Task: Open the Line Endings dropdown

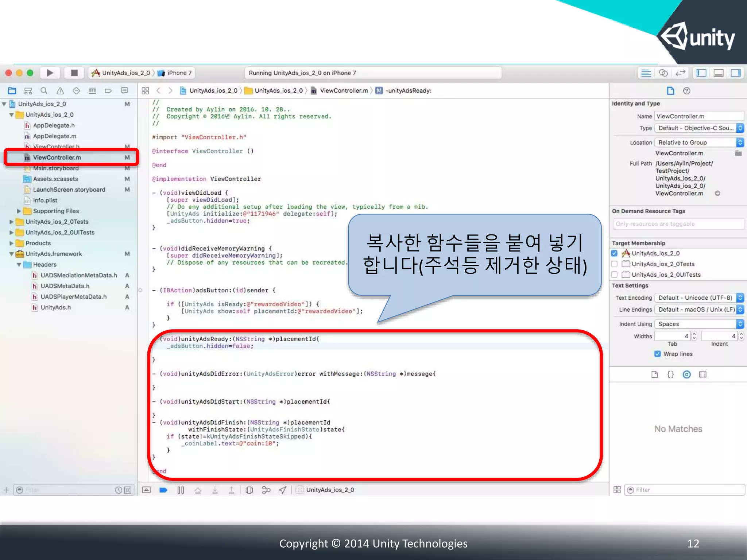Action: click(699, 310)
